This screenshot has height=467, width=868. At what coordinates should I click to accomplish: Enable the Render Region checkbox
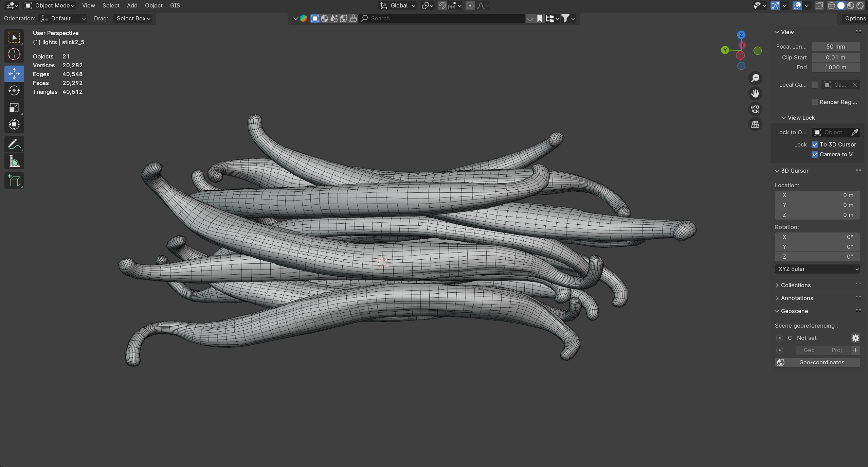(815, 102)
